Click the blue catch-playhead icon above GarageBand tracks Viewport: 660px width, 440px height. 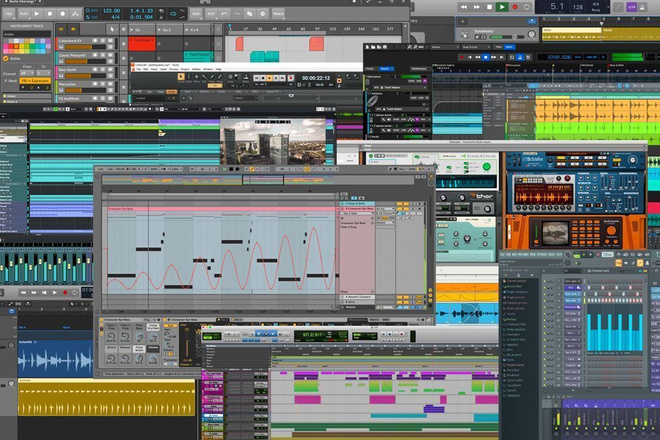(x=532, y=21)
